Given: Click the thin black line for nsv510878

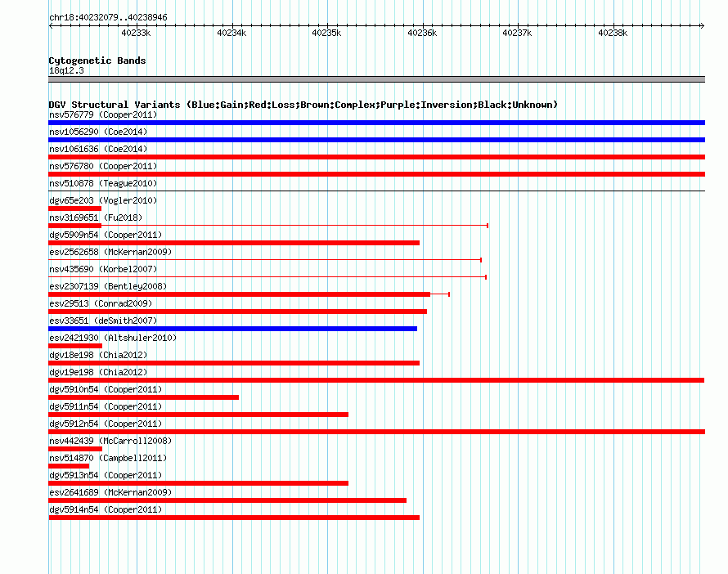Looking at the screenshot, I should coord(376,191).
